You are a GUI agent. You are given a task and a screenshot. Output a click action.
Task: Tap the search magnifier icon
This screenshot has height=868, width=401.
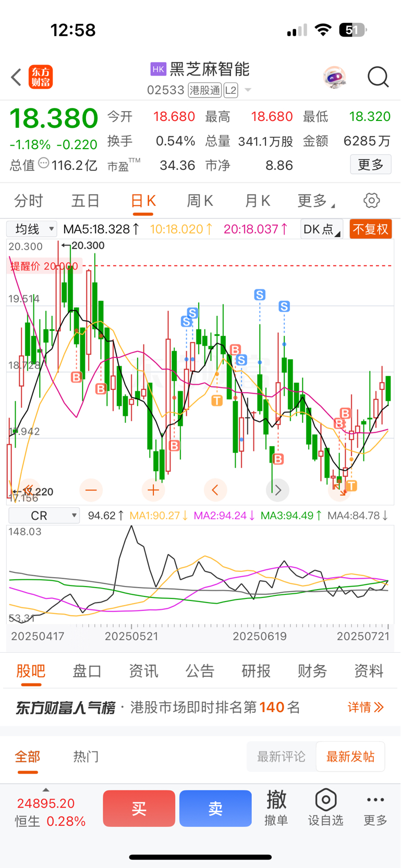378,77
